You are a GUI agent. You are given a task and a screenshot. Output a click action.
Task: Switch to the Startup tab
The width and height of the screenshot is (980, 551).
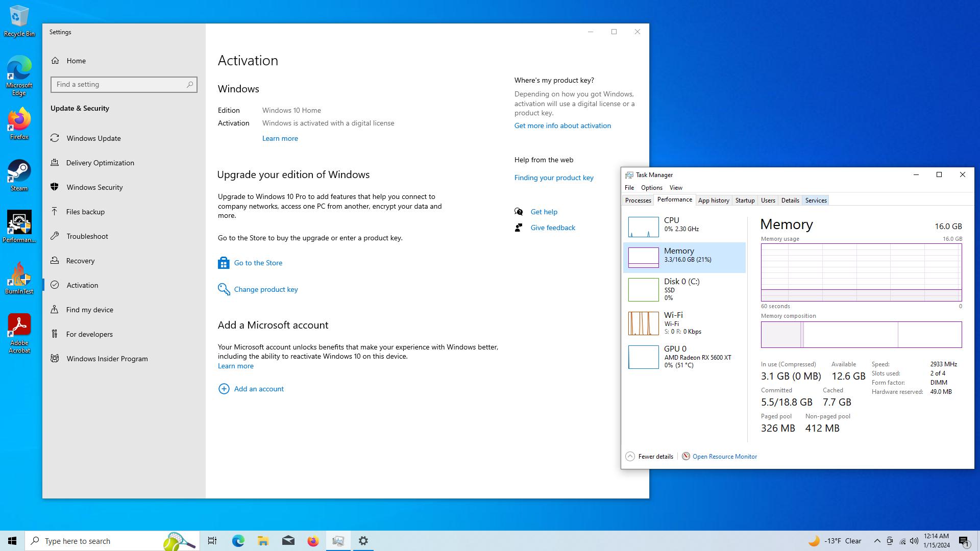point(745,201)
